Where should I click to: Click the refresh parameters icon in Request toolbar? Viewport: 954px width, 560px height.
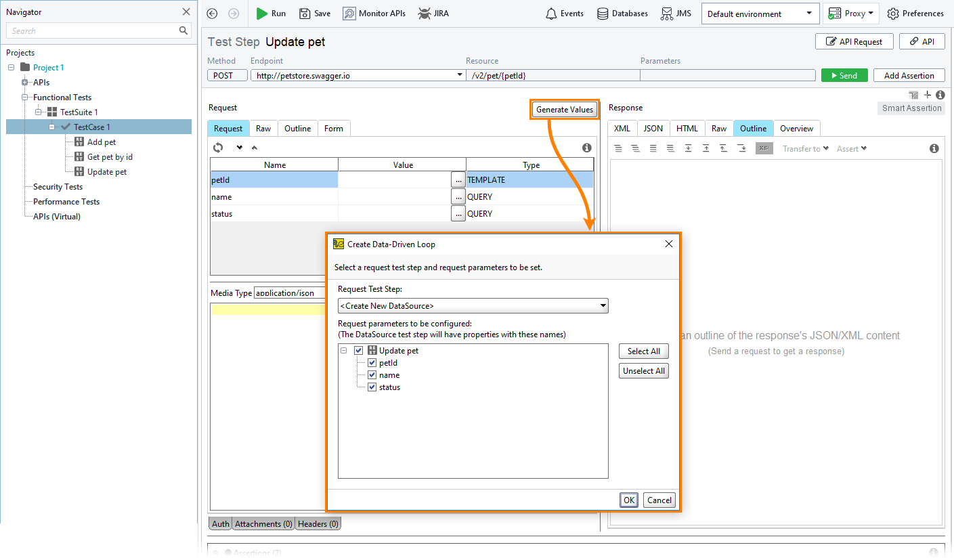(218, 148)
